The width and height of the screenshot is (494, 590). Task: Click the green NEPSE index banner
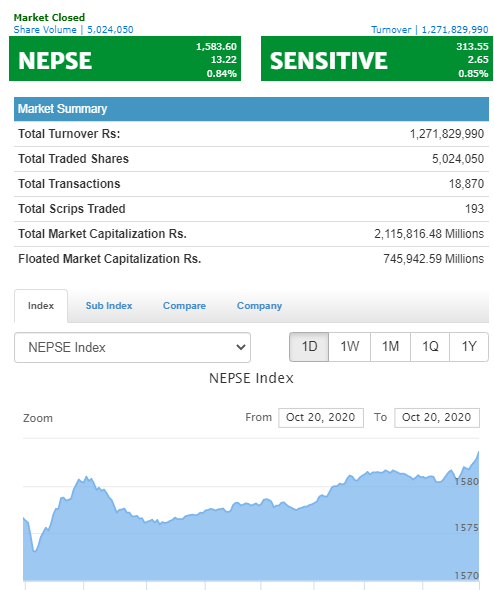[125, 59]
